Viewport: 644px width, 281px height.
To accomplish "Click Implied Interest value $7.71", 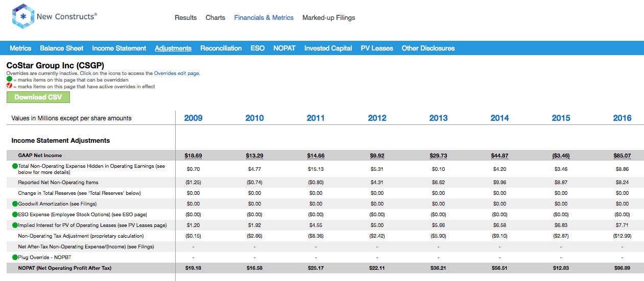I will click(622, 225).
